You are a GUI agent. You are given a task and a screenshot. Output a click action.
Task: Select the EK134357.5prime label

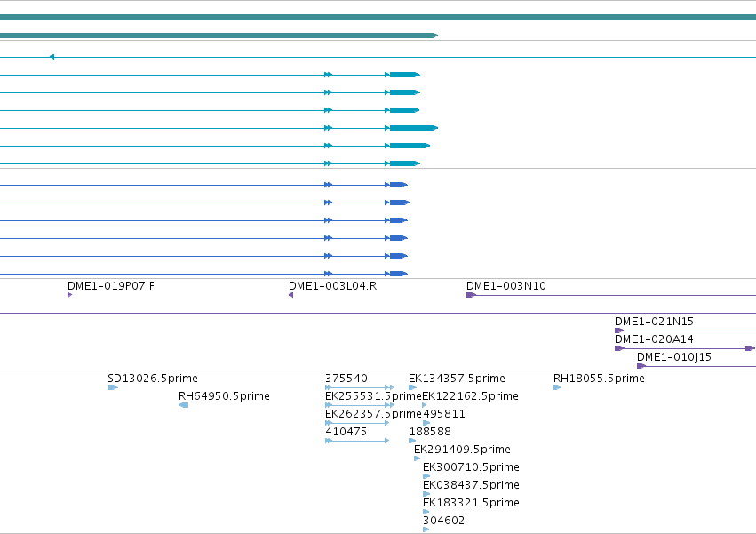click(x=458, y=379)
